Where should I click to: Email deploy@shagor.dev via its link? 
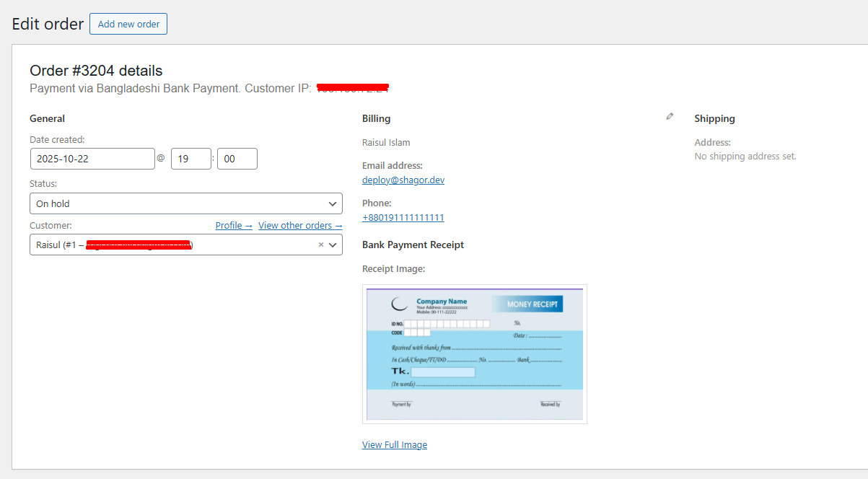pos(403,180)
